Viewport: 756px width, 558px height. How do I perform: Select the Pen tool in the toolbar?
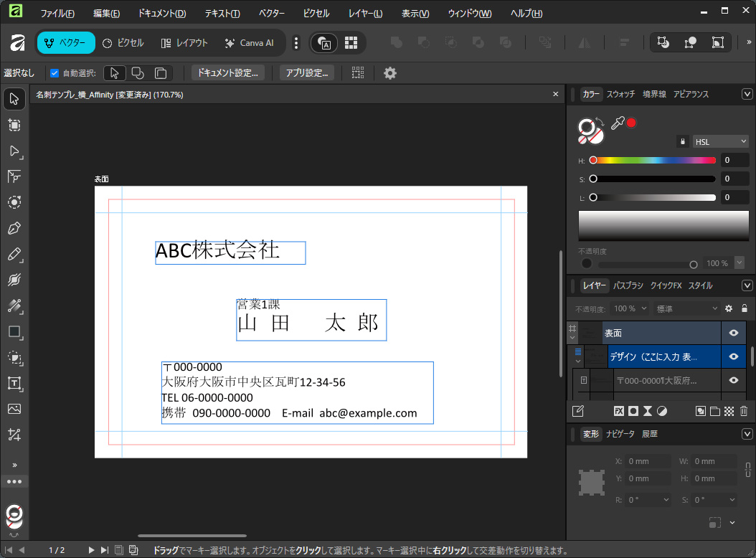tap(14, 227)
